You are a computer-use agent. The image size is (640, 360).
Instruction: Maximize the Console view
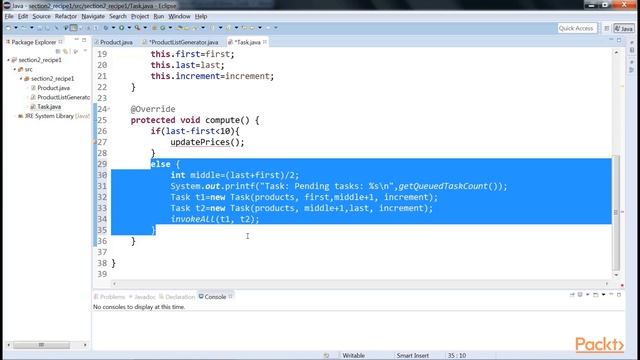click(x=619, y=294)
